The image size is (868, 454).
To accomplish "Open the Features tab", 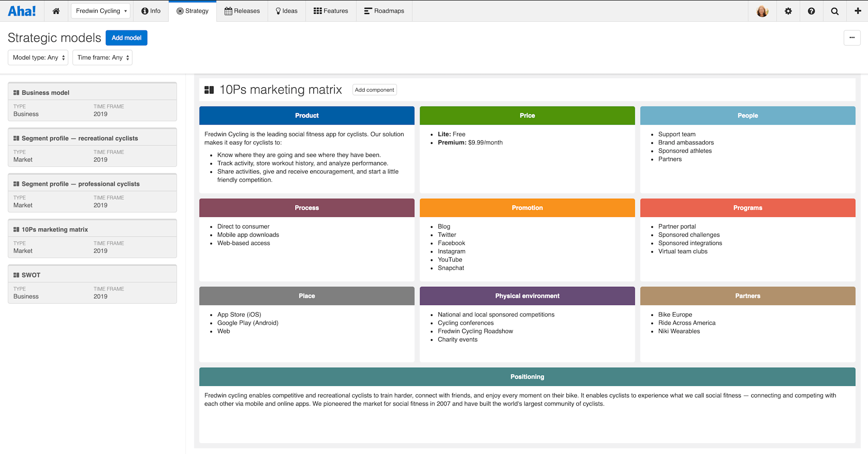I will [331, 11].
